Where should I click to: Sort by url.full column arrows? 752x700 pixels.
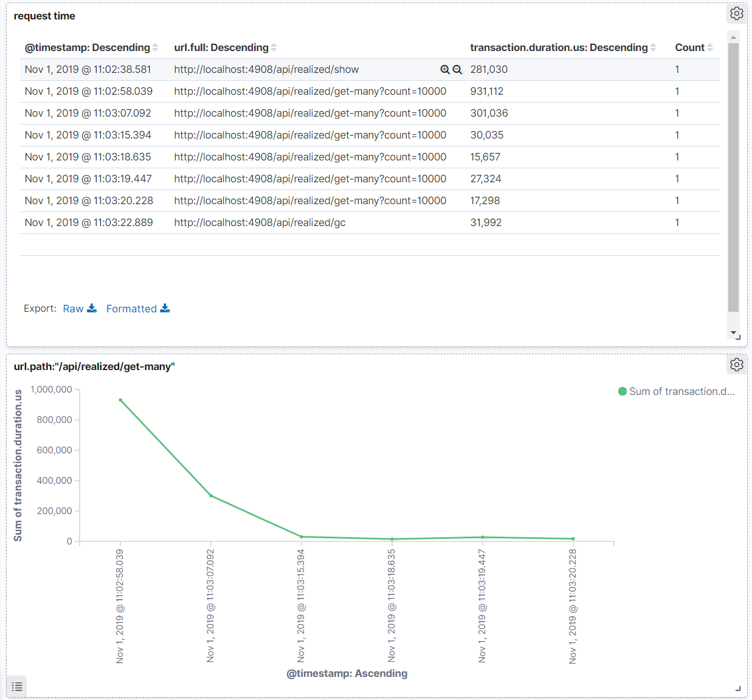click(274, 47)
